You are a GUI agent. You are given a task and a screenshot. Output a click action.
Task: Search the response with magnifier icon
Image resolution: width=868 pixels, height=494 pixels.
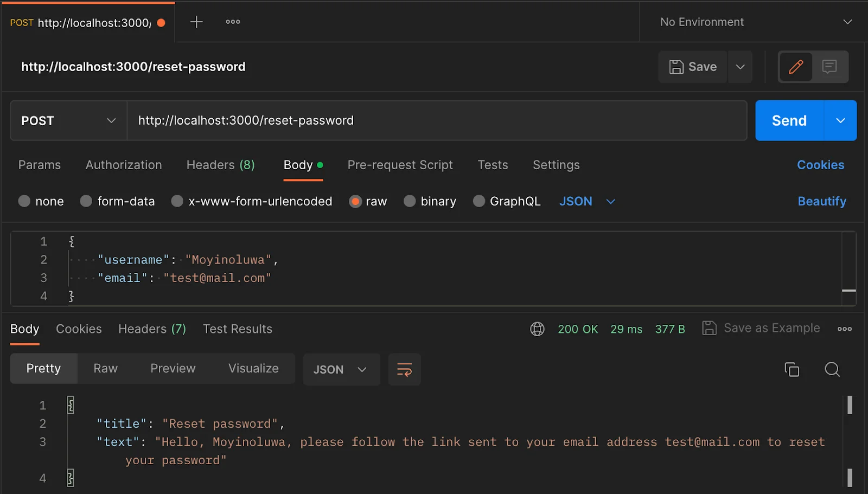(x=832, y=370)
